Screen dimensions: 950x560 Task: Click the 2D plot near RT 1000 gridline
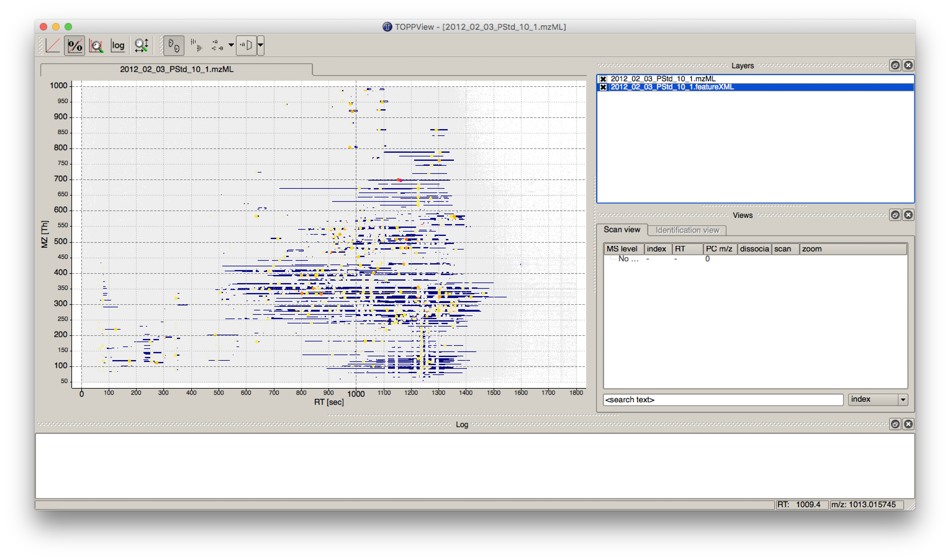[x=356, y=234]
